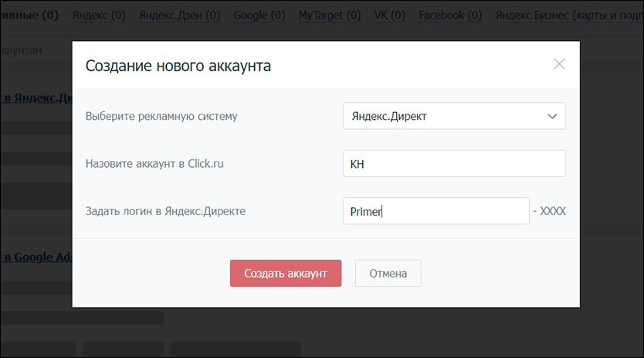The image size is (644, 358).
Task: Focus the login field containing Primer
Action: pyautogui.click(x=436, y=211)
